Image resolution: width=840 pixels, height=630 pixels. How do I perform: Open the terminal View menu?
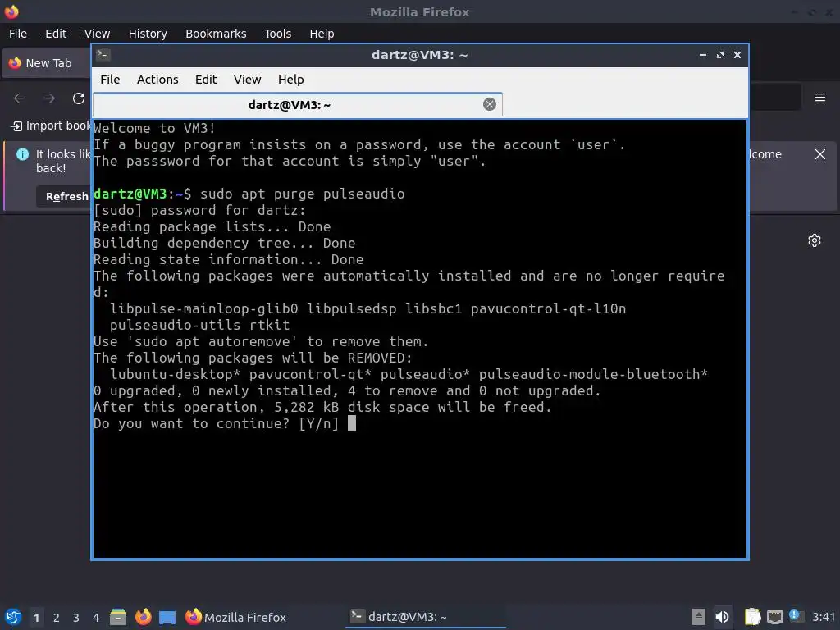247,80
